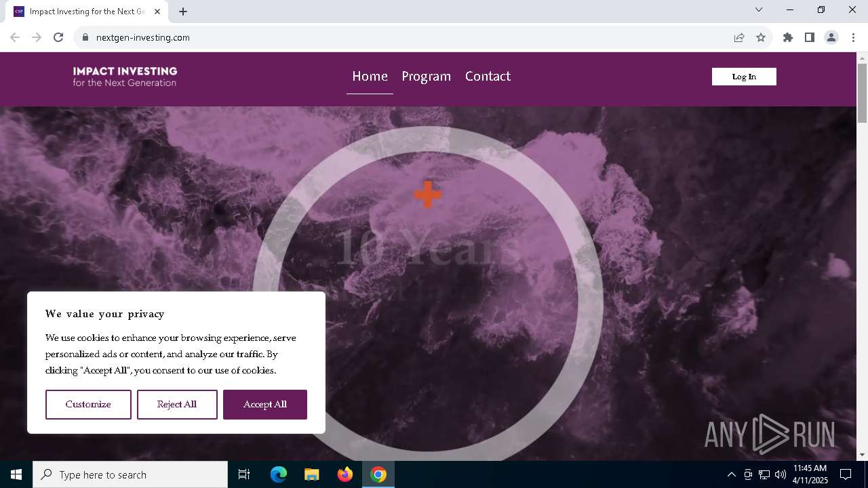Click Accept All cookies button
The image size is (868, 488).
coord(265,404)
